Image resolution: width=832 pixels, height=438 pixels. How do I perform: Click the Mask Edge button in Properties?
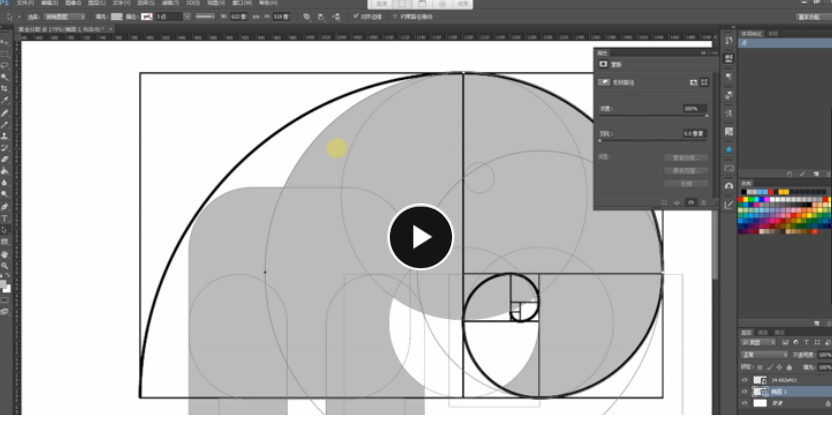(686, 158)
